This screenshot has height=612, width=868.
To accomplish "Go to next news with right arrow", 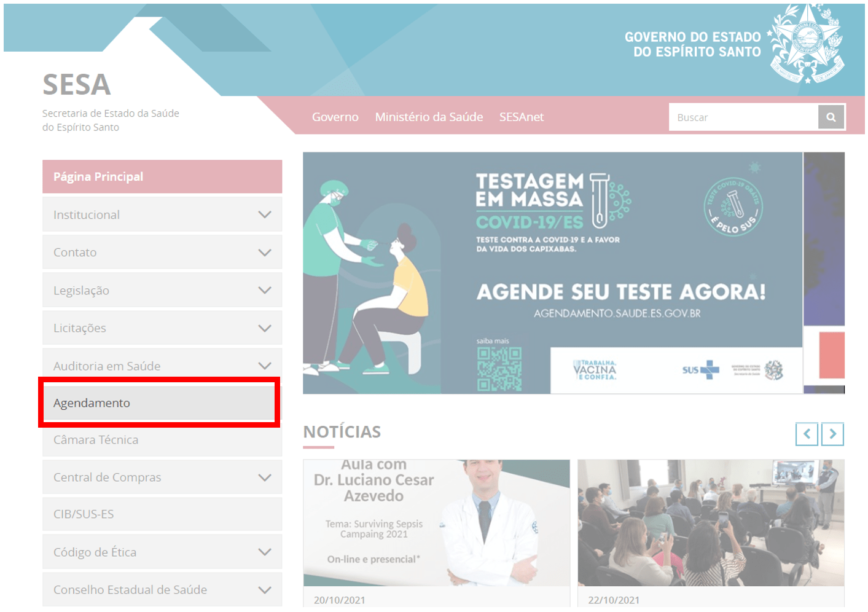I will pyautogui.click(x=832, y=434).
